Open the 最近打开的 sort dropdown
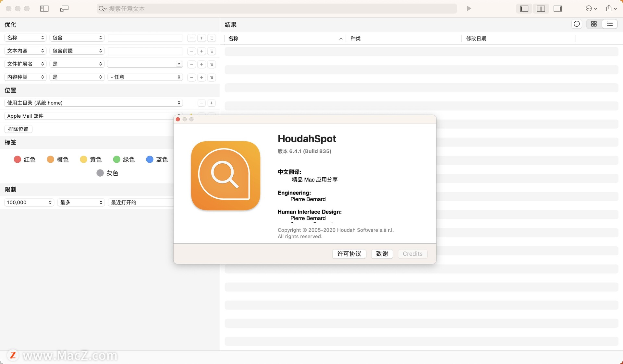This screenshot has height=364, width=623. [x=141, y=203]
